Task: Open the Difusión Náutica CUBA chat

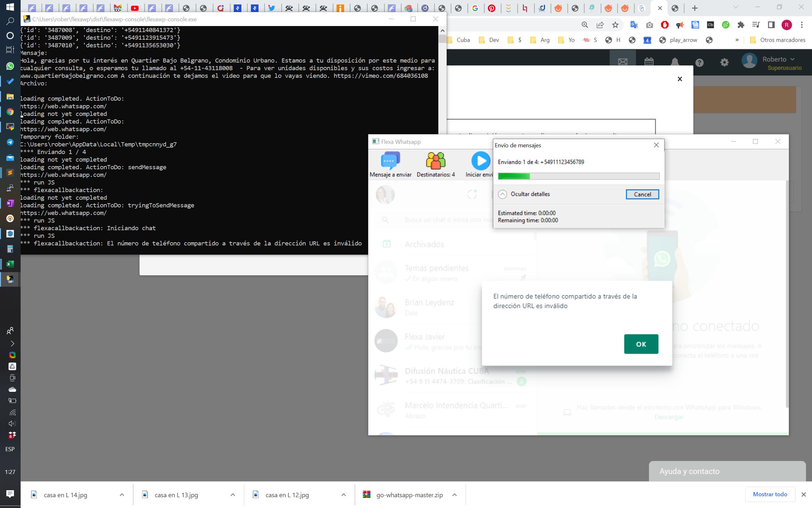Action: [x=451, y=376]
